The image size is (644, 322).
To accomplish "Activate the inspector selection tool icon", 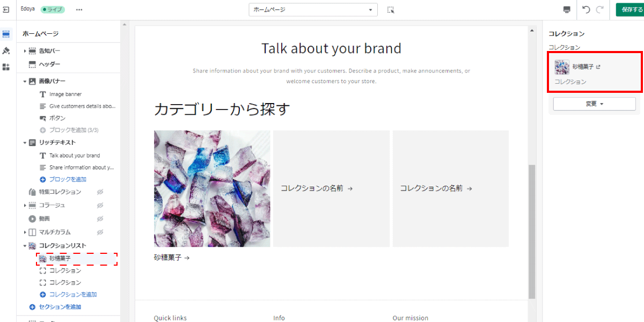I will 391,10.
